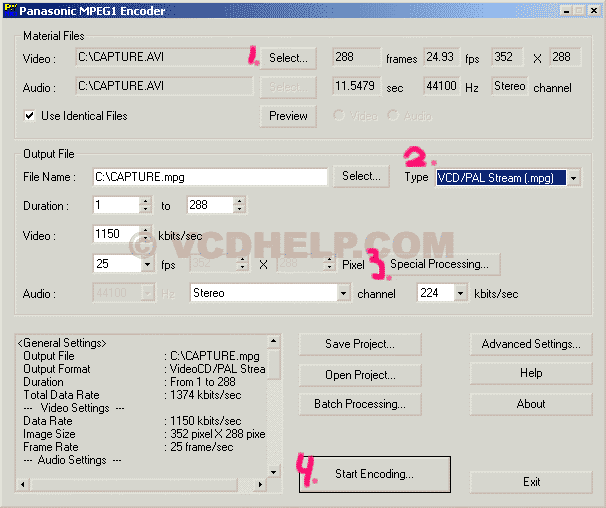606x508 pixels.
Task: Click settings list scroll down arrow
Action: tap(274, 472)
